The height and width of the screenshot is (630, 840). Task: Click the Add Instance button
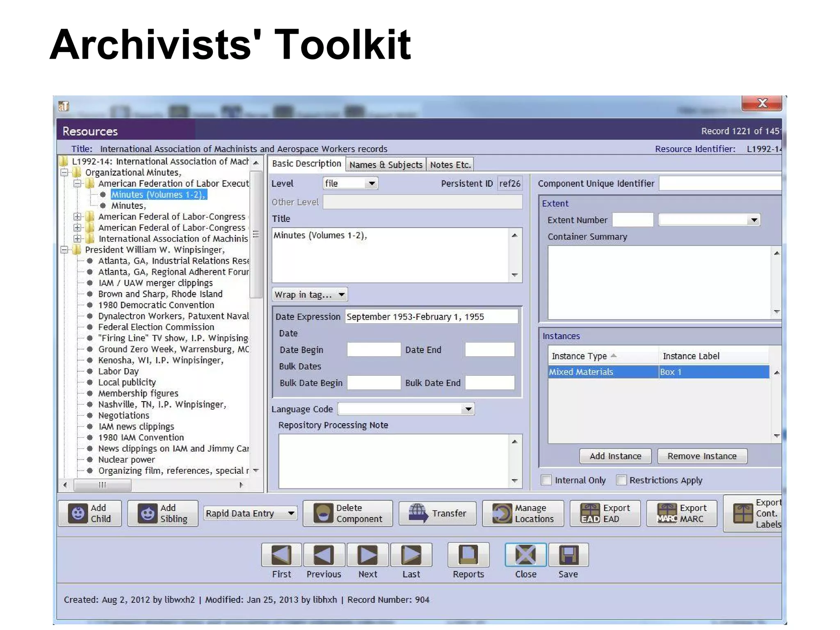pos(615,456)
